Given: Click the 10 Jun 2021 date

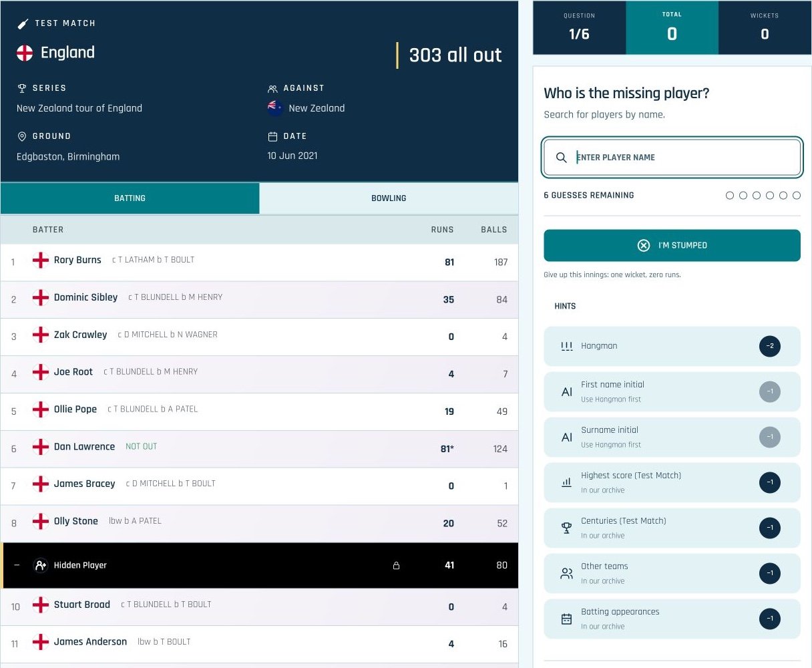Looking at the screenshot, I should point(292,156).
